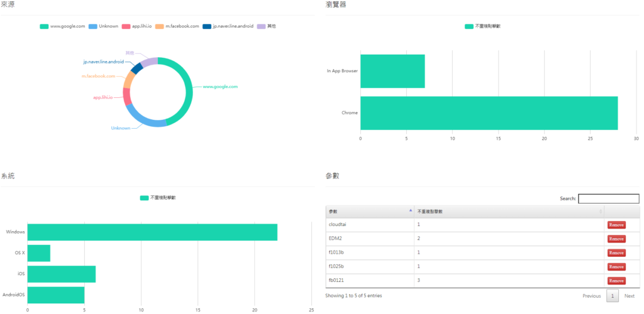Image resolution: width=644 pixels, height=314 pixels.
Task: Select page 1 in the pagination
Action: [613, 296]
